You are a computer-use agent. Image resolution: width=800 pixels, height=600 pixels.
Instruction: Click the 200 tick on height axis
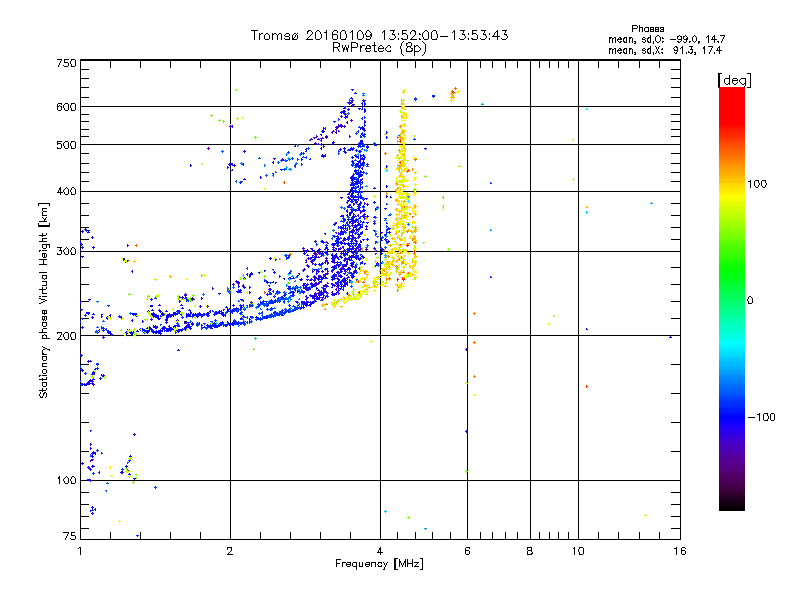click(66, 335)
